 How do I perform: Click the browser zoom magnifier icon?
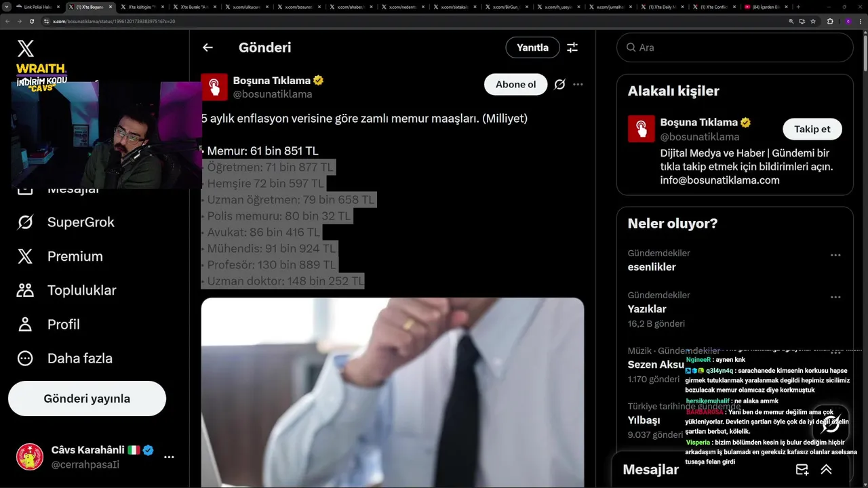pyautogui.click(x=791, y=21)
